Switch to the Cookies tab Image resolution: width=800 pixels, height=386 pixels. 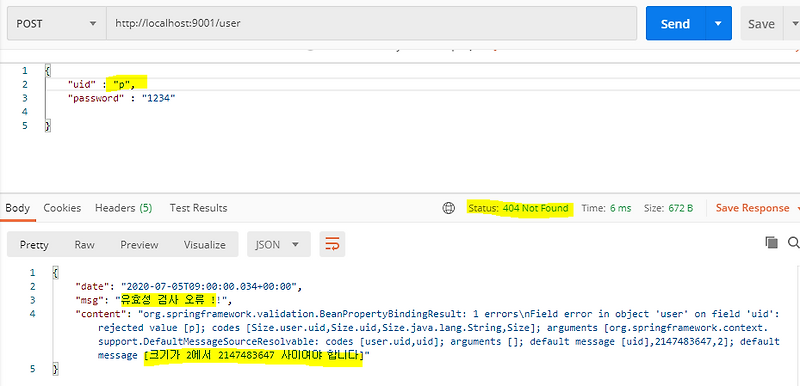62,208
